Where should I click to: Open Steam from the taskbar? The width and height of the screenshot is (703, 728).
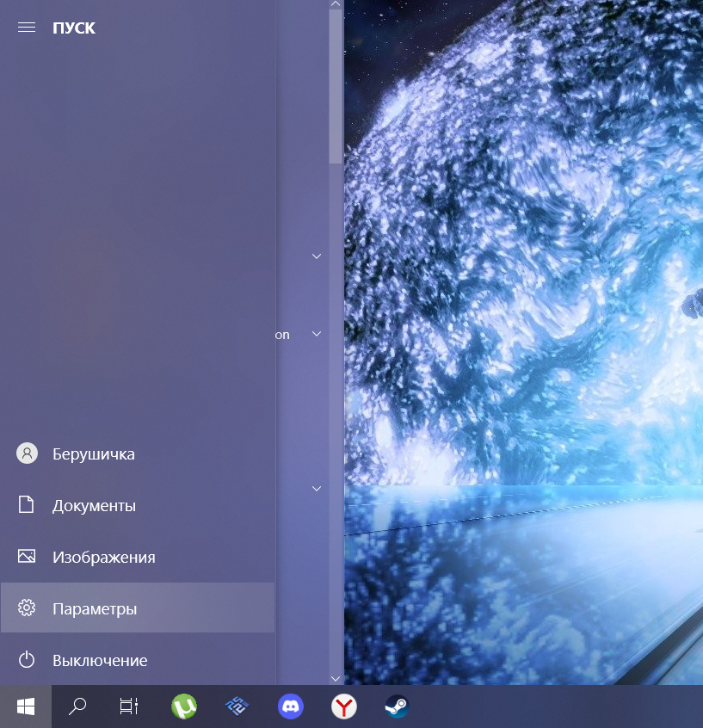tap(398, 706)
